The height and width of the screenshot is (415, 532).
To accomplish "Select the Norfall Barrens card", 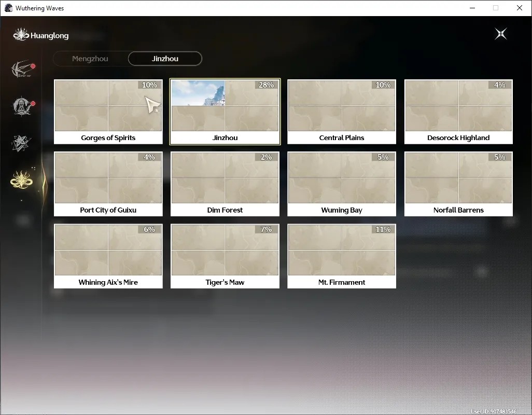I will [458, 184].
